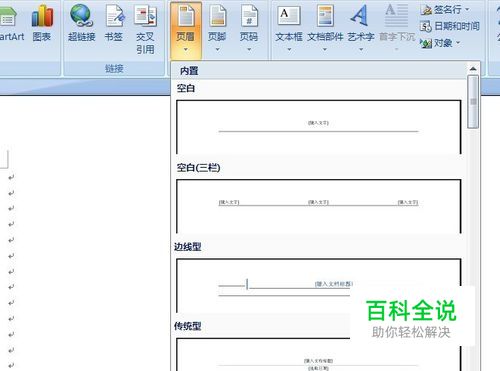This screenshot has height=371, width=500.
Task: Expand the 签名行 dropdown arrow
Action: (x=467, y=9)
